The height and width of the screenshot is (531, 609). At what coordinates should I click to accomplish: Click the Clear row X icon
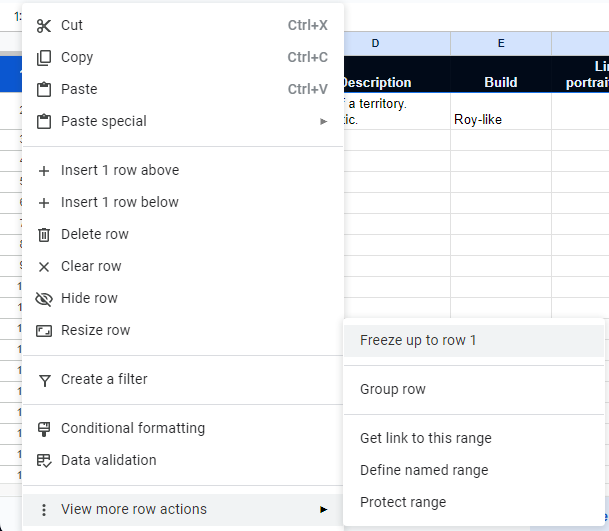click(x=44, y=266)
